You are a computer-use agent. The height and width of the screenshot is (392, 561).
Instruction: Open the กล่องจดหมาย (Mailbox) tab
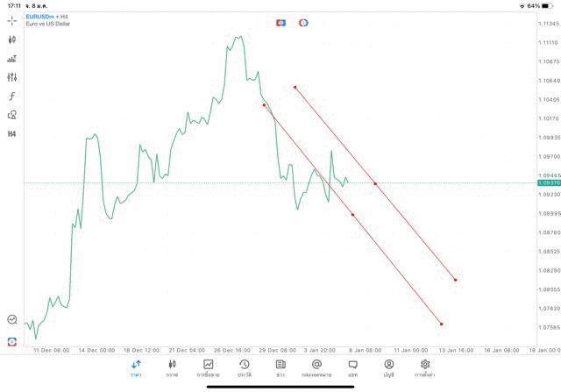(x=316, y=368)
